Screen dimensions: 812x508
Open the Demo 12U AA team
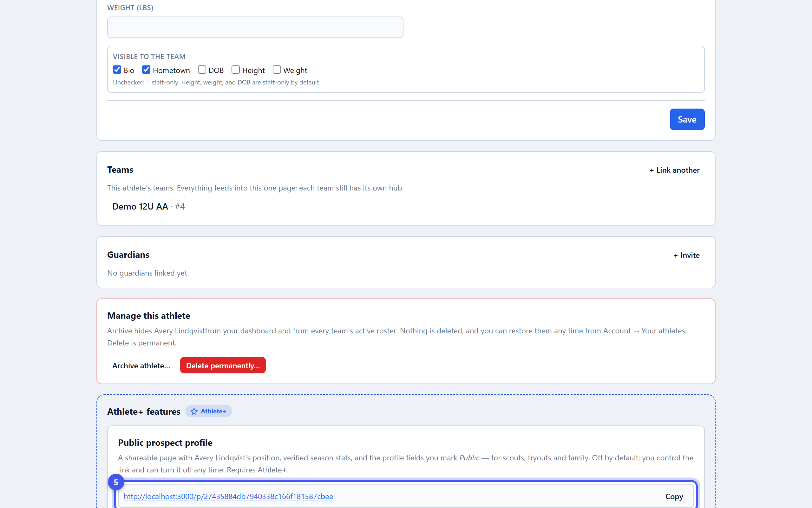click(140, 206)
